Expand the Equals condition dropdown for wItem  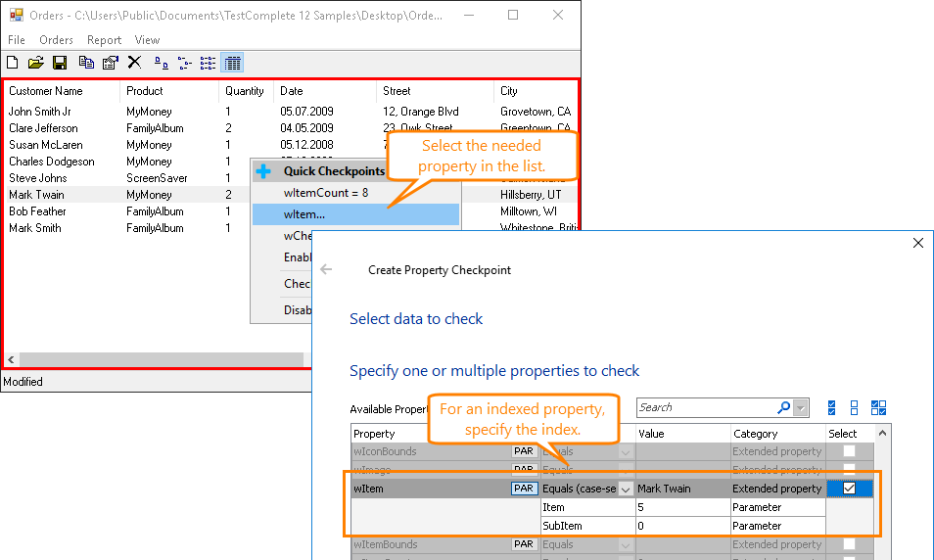[x=626, y=489]
